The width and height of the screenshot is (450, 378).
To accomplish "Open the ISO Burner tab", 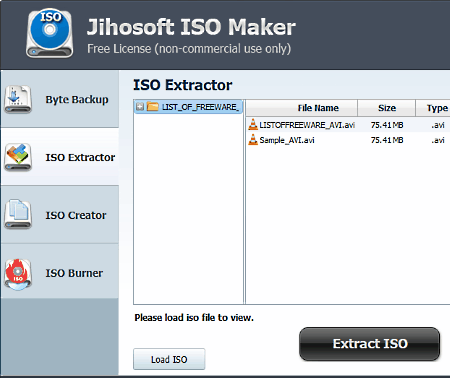I will (x=60, y=271).
